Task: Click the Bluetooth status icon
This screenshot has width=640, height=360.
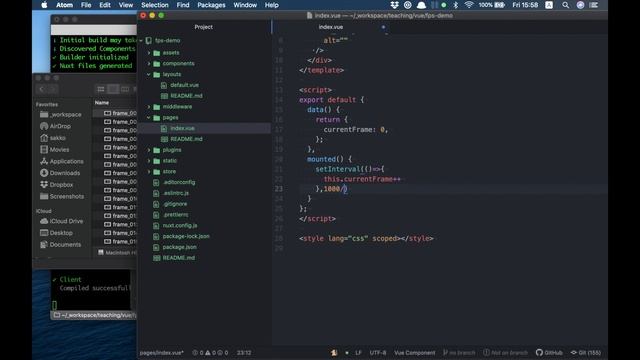Action: (x=456, y=5)
